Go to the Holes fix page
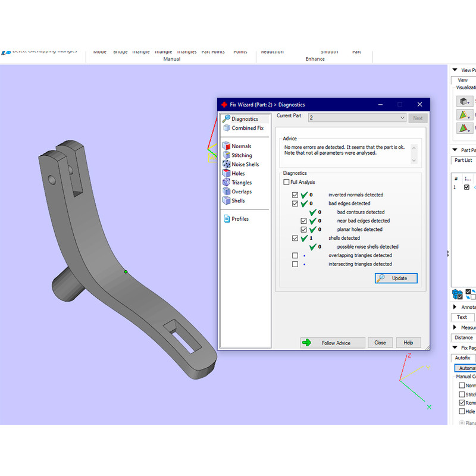The image size is (476, 476). (x=238, y=174)
